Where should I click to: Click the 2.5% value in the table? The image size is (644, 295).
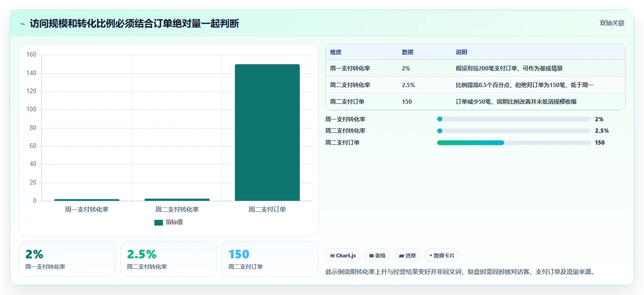pos(409,85)
